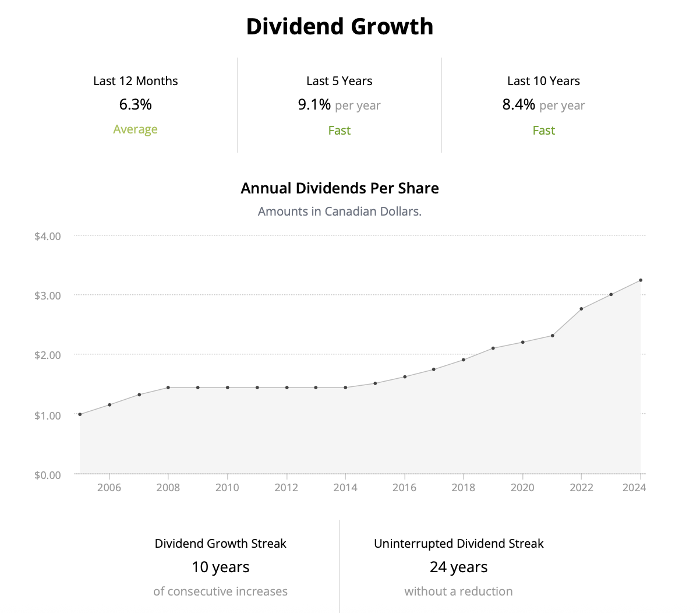Screen dimensions: 700x613
Task: Click the 2020 x-axis year label
Action: pos(522,488)
